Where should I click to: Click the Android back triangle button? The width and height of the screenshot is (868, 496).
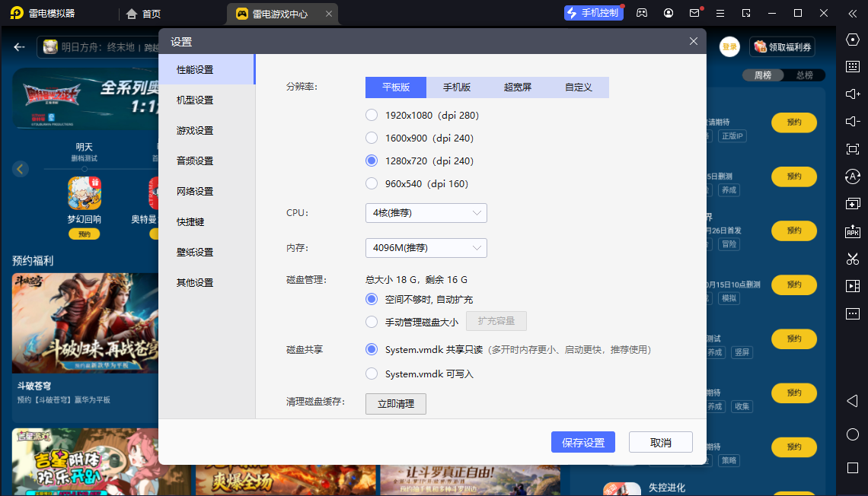853,401
